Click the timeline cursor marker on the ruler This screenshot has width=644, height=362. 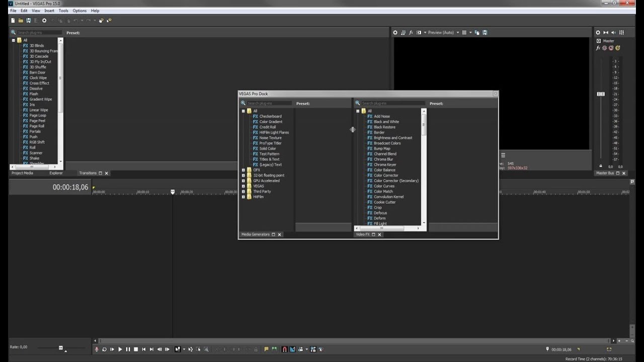tap(173, 192)
